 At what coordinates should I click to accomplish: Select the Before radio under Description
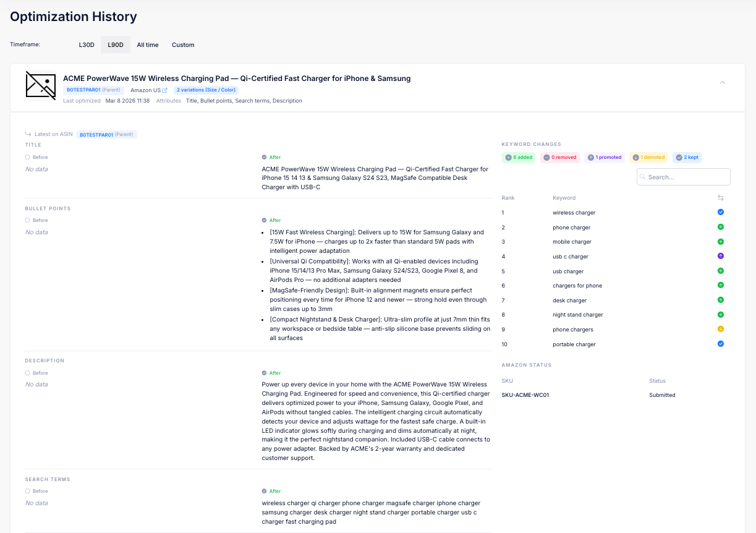pyautogui.click(x=26, y=373)
